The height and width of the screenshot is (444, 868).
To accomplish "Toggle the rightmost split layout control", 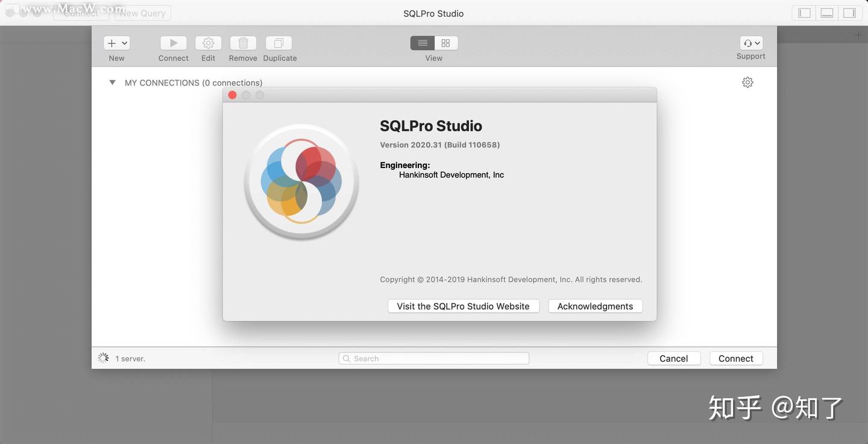I will pos(849,12).
